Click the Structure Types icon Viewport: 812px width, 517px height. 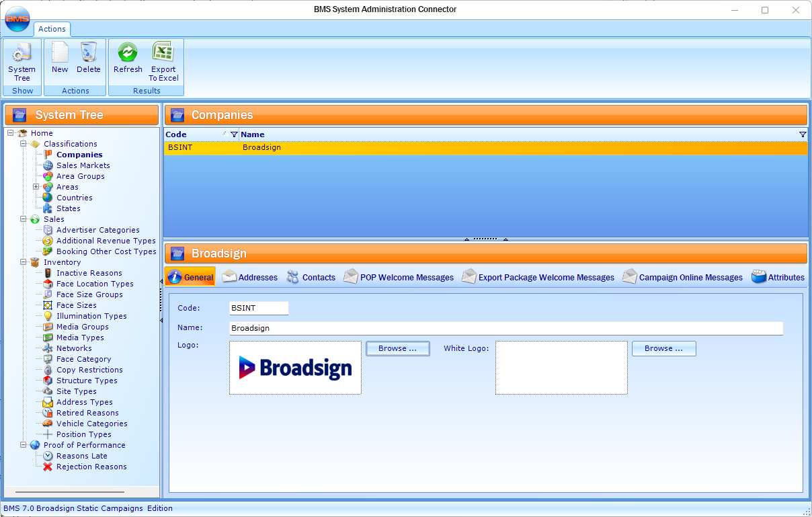click(x=48, y=381)
